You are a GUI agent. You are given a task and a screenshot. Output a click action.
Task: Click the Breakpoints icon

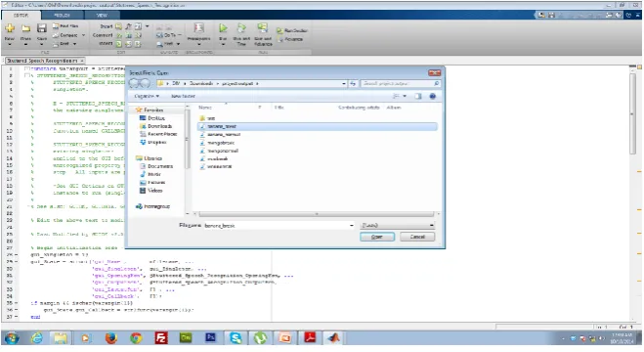[x=199, y=28]
